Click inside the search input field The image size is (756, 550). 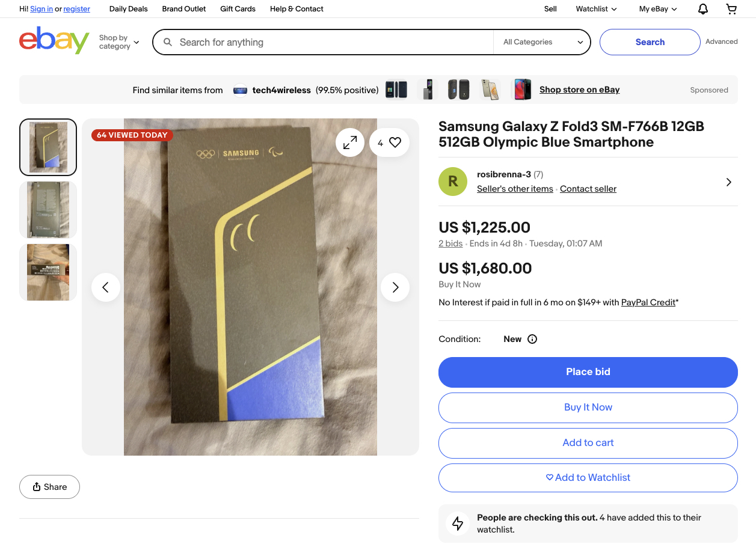click(x=331, y=42)
